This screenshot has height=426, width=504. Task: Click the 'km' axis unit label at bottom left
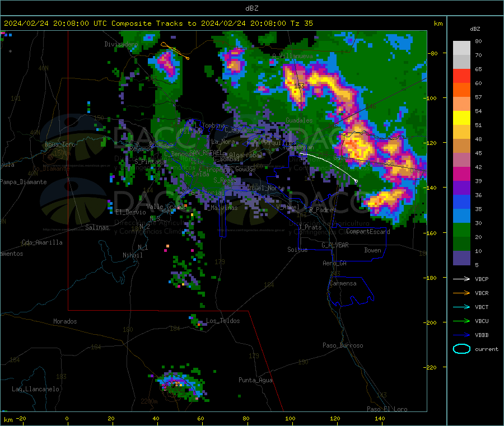(x=8, y=420)
